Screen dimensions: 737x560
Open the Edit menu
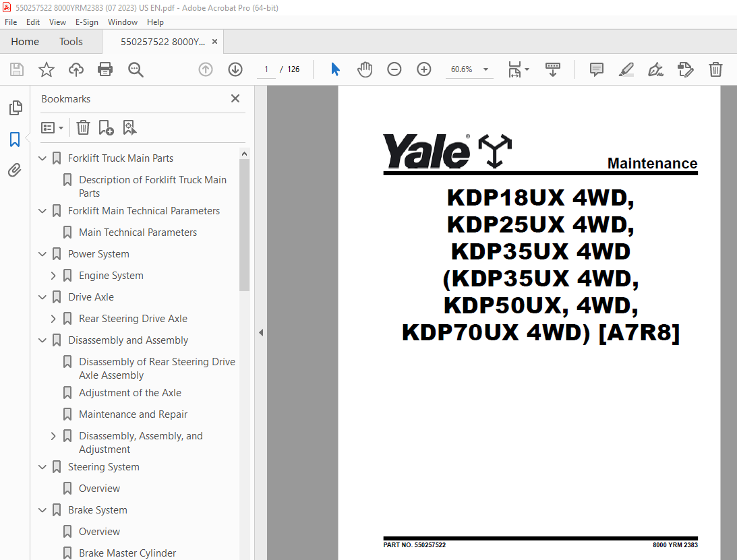pyautogui.click(x=33, y=22)
